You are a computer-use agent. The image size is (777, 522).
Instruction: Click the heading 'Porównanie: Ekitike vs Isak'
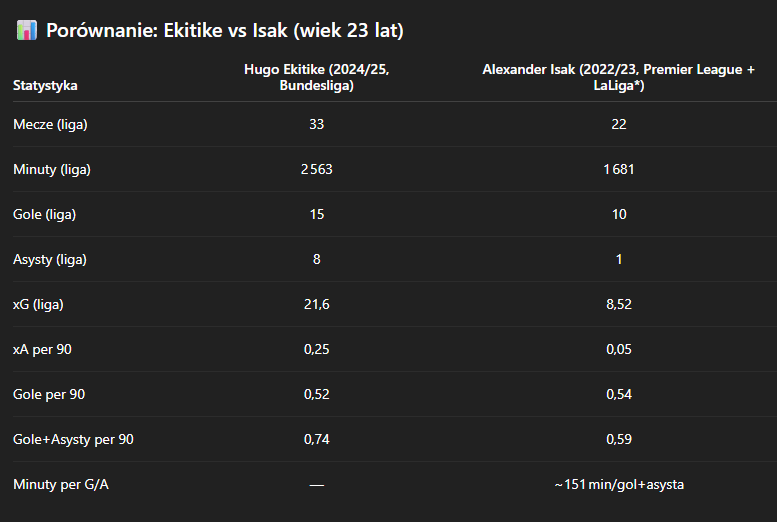[224, 31]
